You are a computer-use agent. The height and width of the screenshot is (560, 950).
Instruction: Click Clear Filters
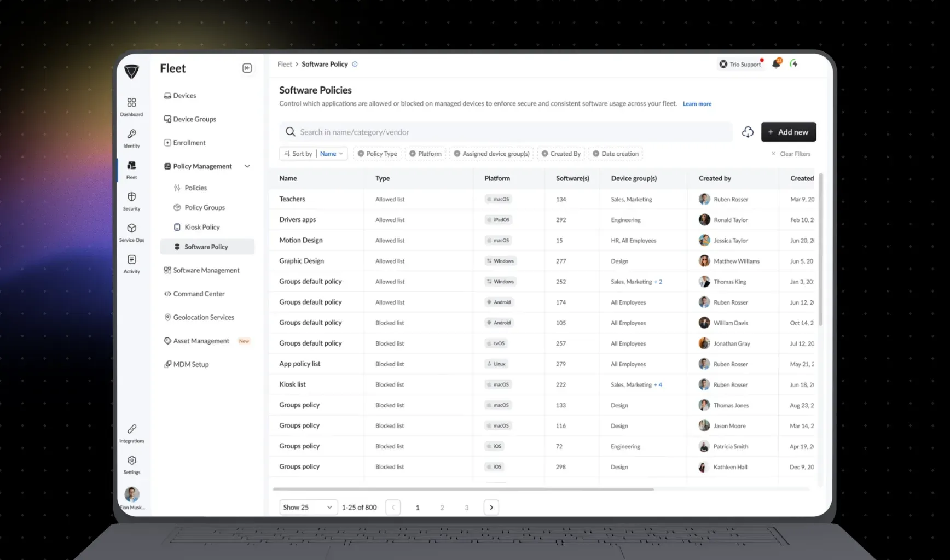click(791, 154)
